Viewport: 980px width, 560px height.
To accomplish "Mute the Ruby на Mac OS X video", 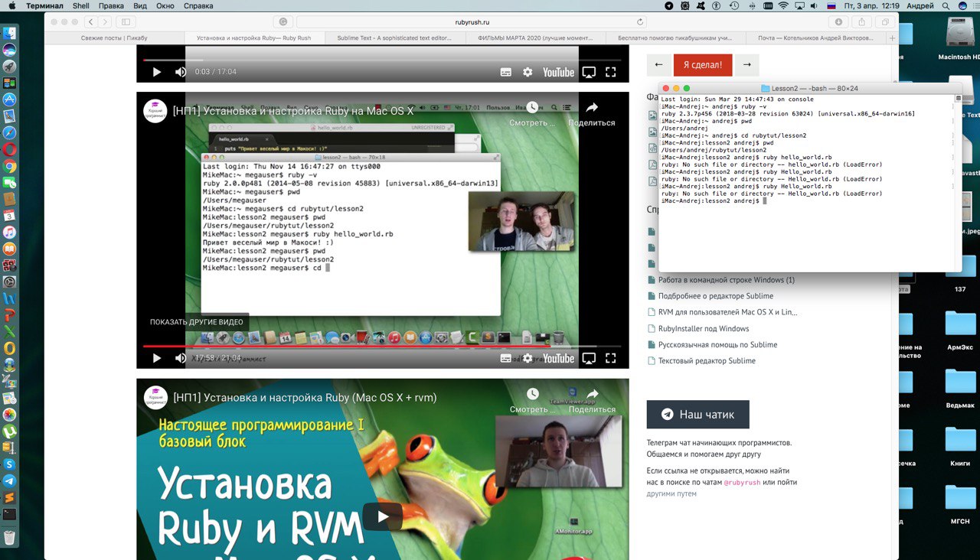I will [181, 358].
